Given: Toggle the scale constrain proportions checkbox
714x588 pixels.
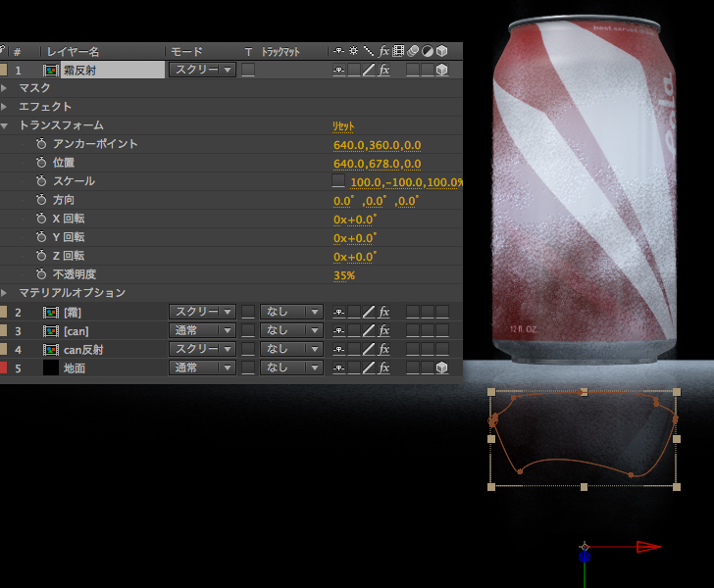Looking at the screenshot, I should 338,182.
